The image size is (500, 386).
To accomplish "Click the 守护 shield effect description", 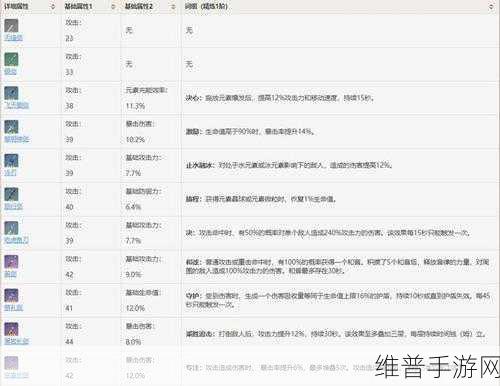I will pyautogui.click(x=337, y=300).
